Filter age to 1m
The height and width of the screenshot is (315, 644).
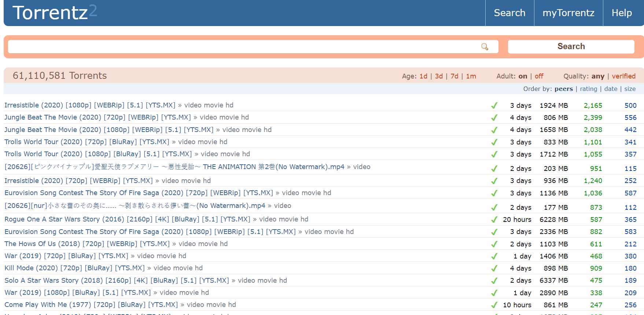[471, 76]
